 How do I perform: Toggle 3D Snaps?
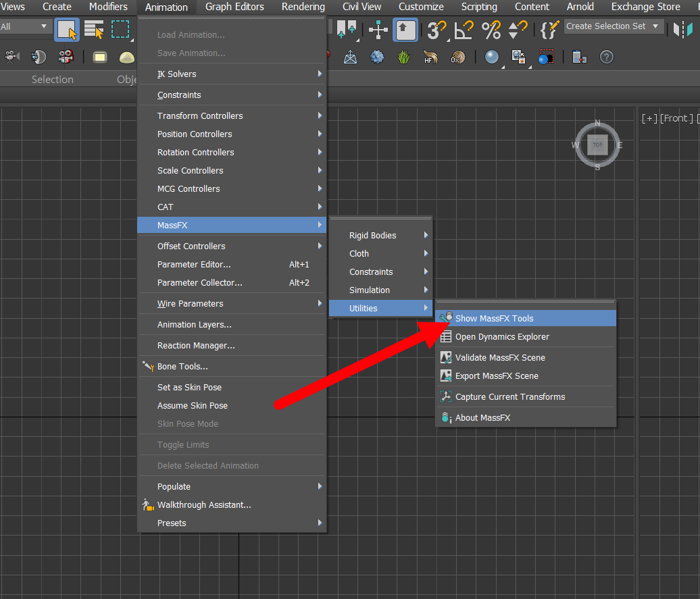436,30
